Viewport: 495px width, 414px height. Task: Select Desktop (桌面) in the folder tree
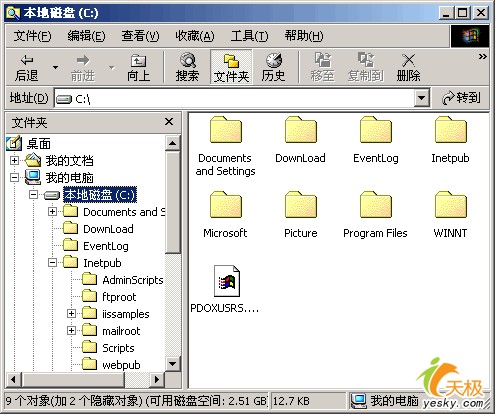tap(38, 144)
